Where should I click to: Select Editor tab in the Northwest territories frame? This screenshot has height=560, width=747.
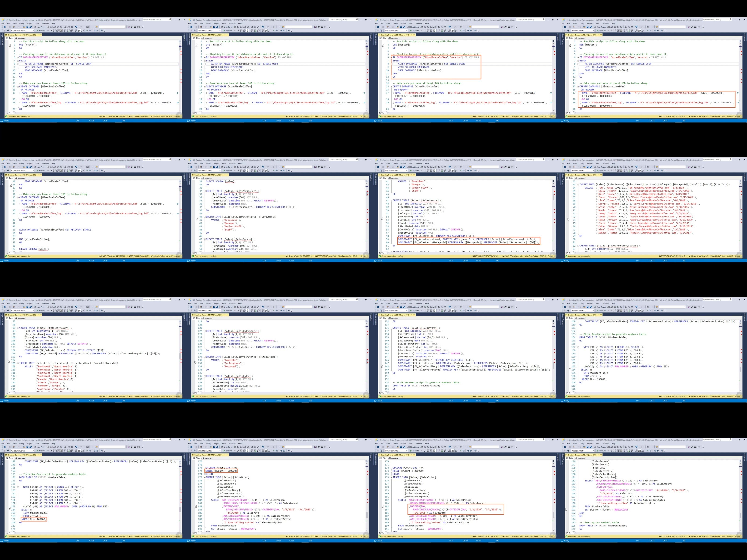click(x=10, y=318)
